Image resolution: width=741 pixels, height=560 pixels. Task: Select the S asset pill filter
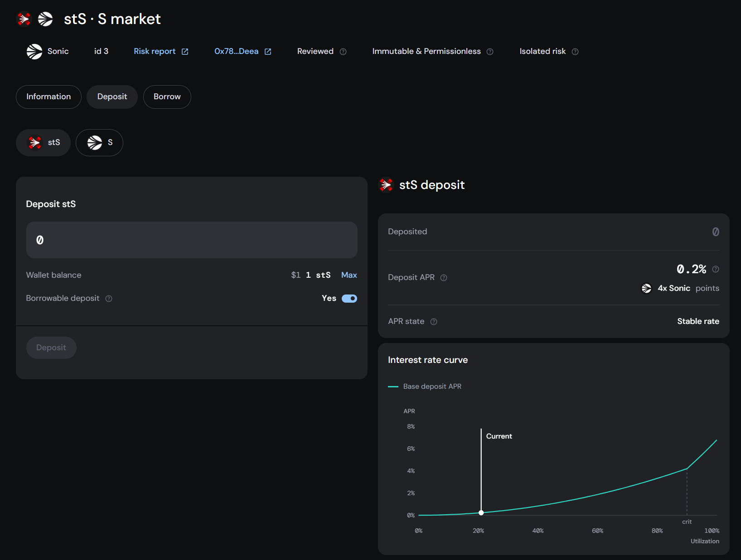tap(99, 142)
